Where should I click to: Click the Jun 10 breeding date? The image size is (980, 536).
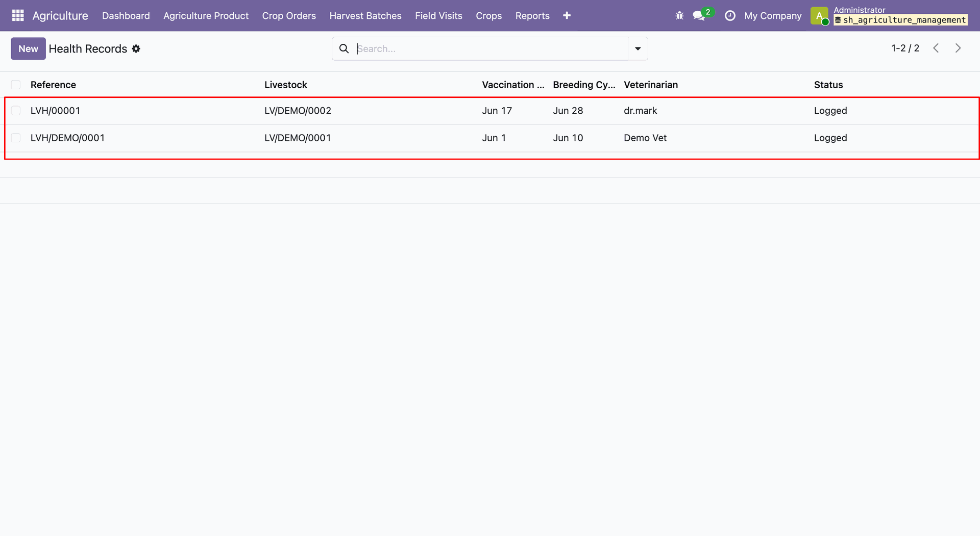tap(568, 138)
